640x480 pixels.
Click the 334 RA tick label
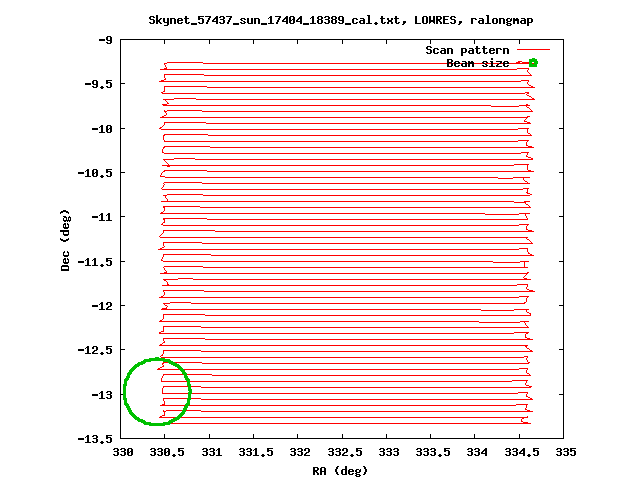point(477,452)
